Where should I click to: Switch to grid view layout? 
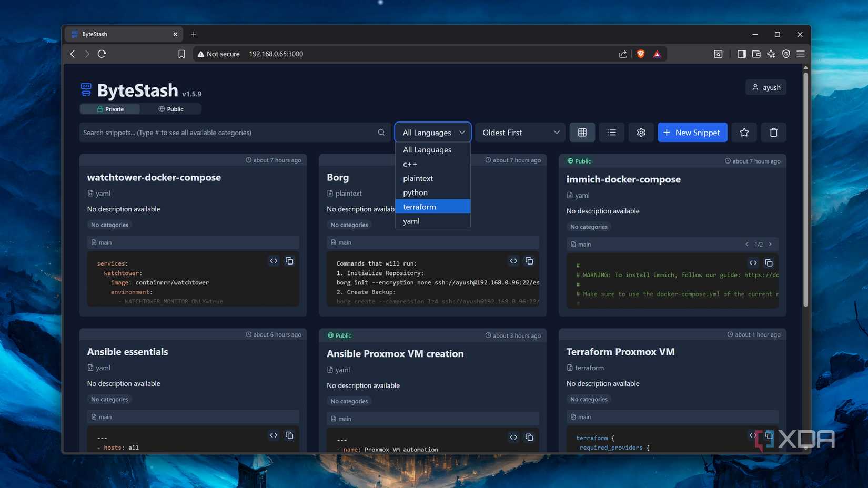tap(582, 132)
